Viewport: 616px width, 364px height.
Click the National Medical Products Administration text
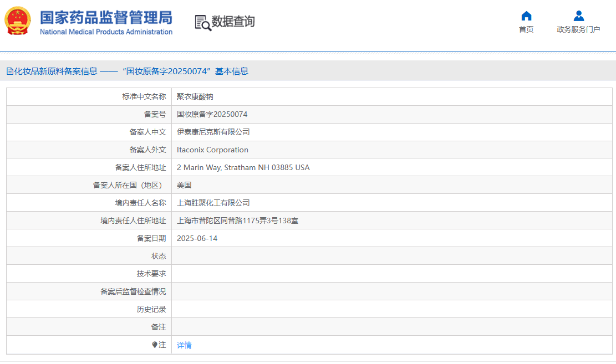pyautogui.click(x=106, y=32)
